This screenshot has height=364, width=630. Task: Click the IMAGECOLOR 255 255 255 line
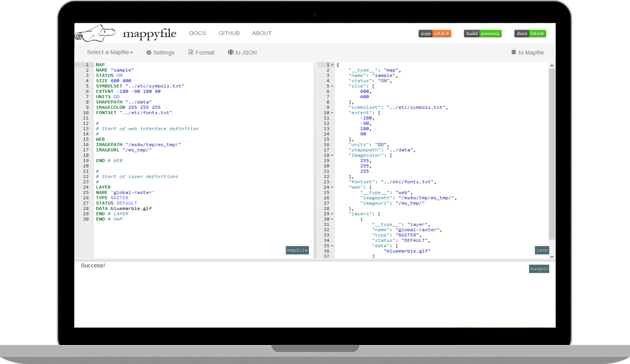coord(128,107)
